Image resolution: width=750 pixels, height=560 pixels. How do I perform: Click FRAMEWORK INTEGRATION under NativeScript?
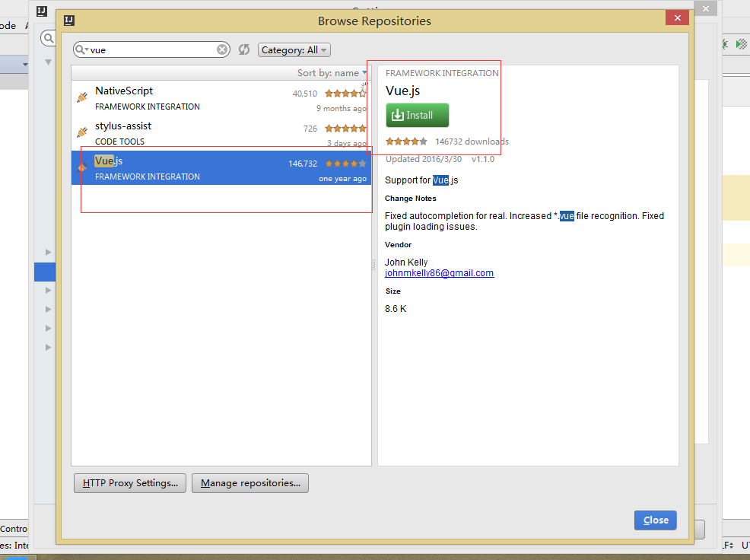[148, 107]
